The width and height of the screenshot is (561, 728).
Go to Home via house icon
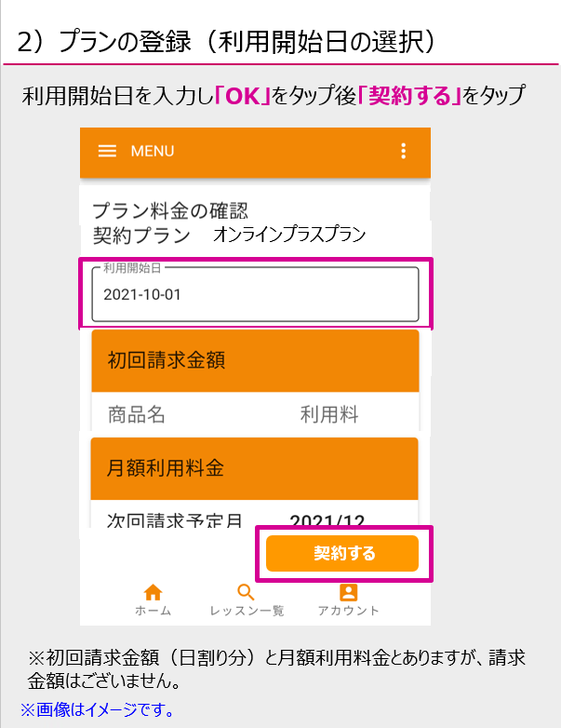[x=153, y=592]
